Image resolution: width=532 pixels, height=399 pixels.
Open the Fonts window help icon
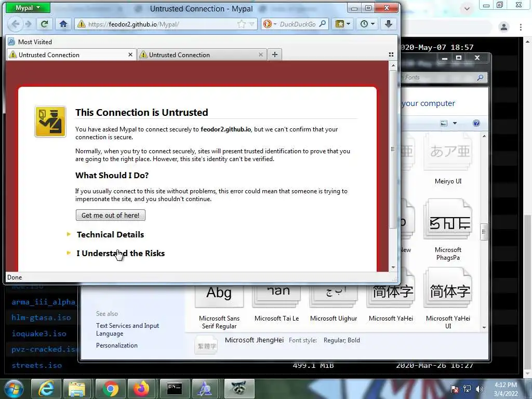(x=476, y=123)
